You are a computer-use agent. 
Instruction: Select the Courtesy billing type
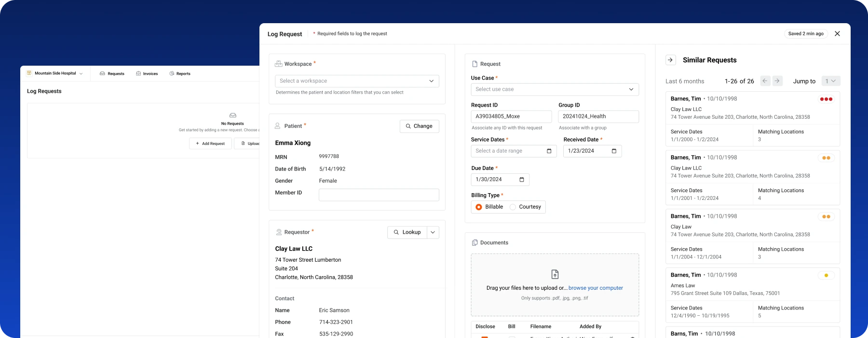tap(513, 207)
